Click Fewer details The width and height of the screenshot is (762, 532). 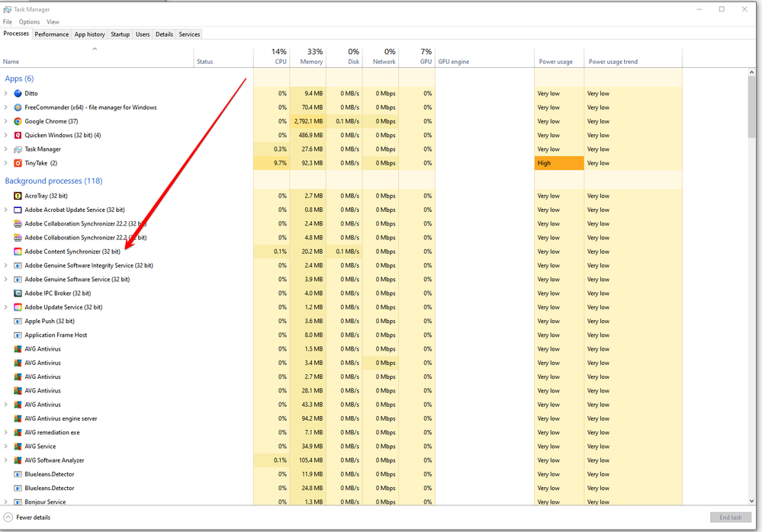27,518
